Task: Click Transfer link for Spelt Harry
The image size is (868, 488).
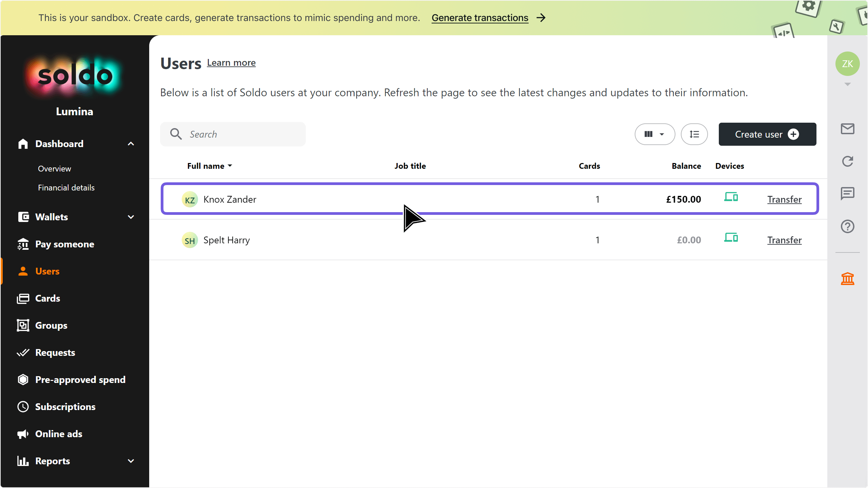Action: click(x=784, y=240)
